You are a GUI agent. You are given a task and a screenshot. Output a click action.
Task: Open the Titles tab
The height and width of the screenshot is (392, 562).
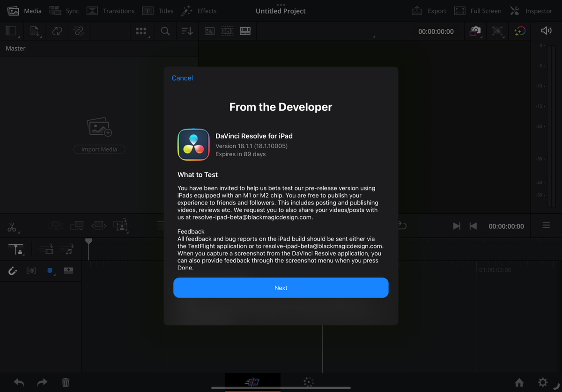coord(158,10)
